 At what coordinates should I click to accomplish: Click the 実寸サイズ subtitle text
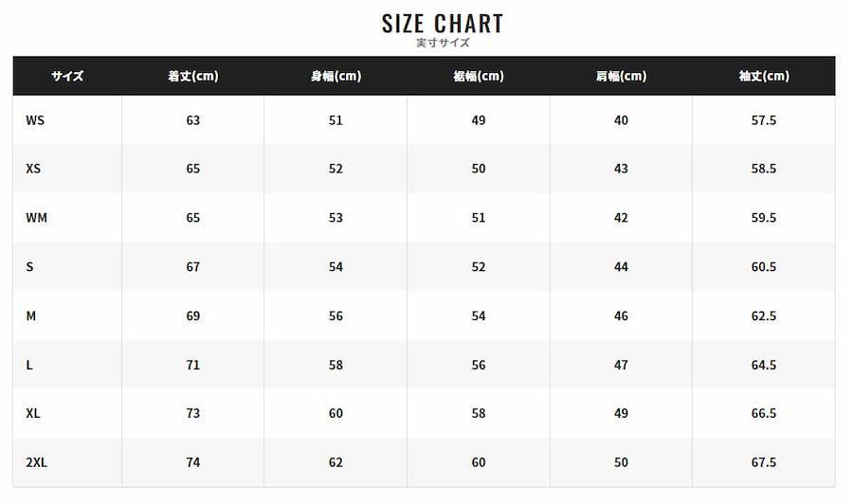[x=443, y=43]
